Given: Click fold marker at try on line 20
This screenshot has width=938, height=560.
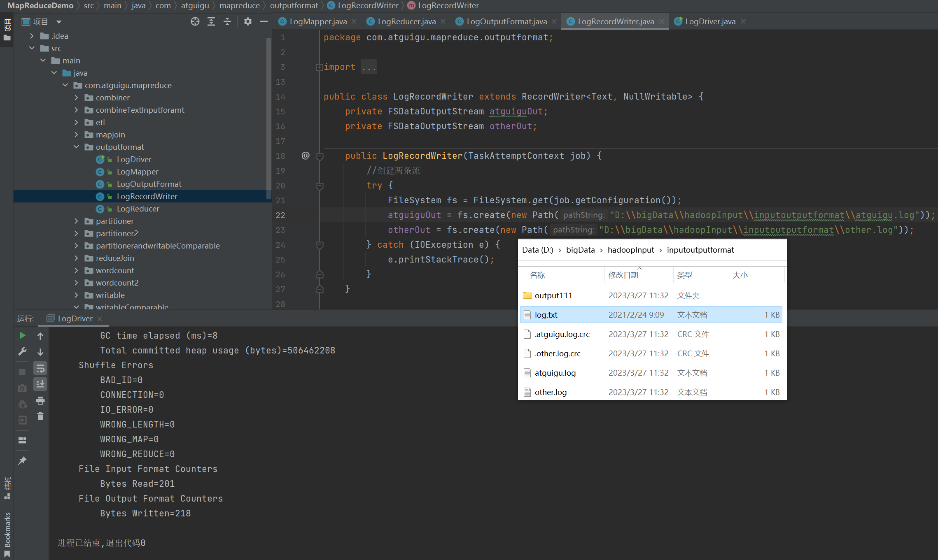Looking at the screenshot, I should coord(320,186).
